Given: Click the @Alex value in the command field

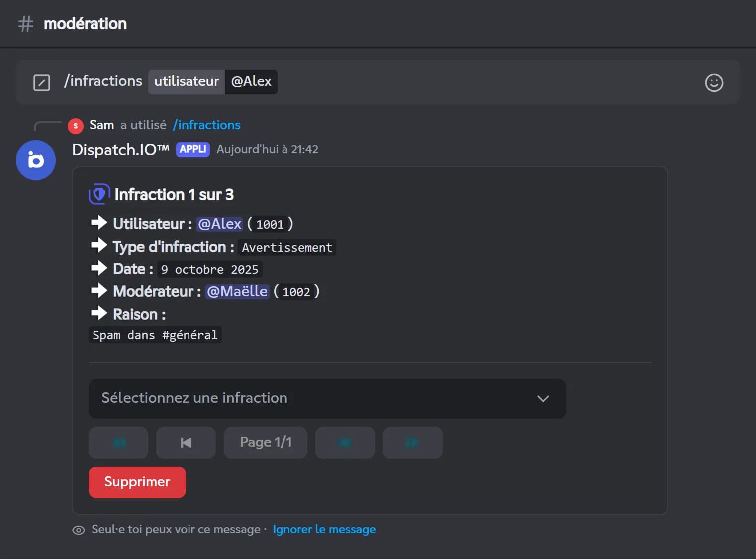Looking at the screenshot, I should click(251, 82).
